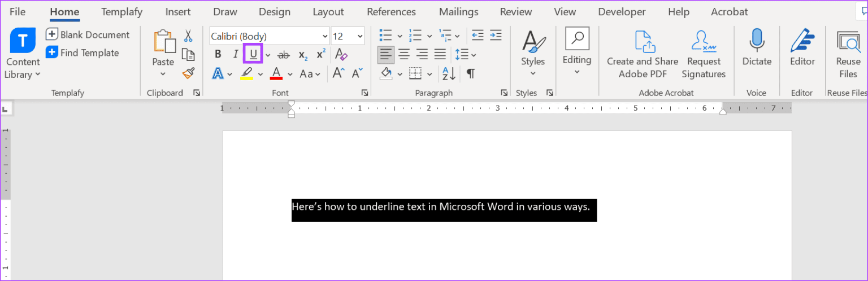This screenshot has height=281, width=868.
Task: Toggle Align Left
Action: click(386, 55)
